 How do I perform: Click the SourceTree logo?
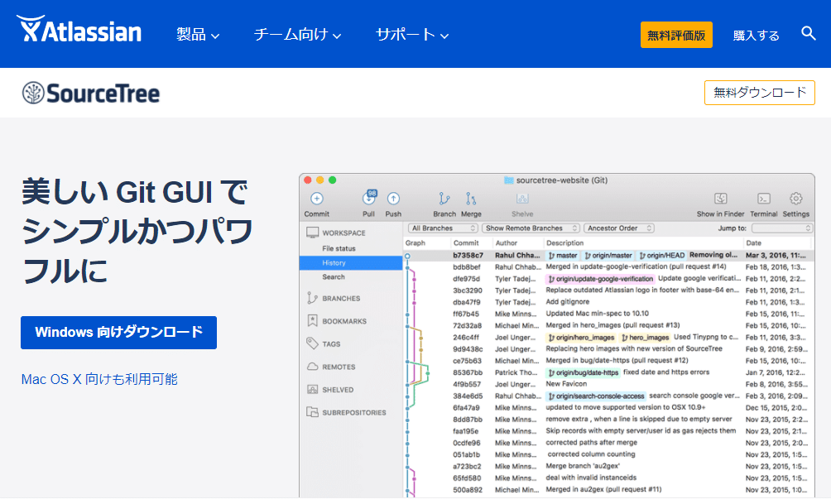point(90,94)
